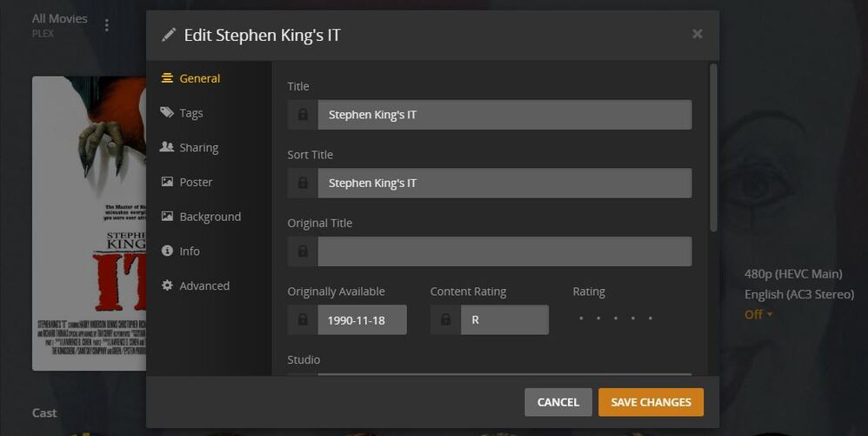Click the Originally Available date field

(x=362, y=319)
